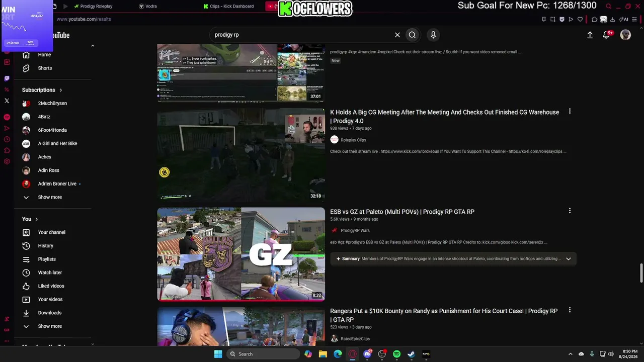The image size is (644, 362).
Task: Click the page vertical scrollbar thumb
Action: 641,273
